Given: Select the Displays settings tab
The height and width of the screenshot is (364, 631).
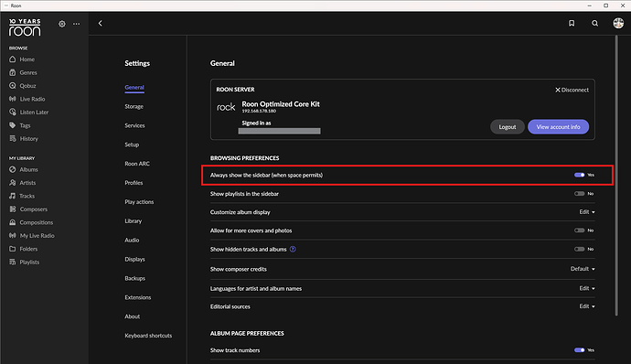Looking at the screenshot, I should [x=134, y=260].
